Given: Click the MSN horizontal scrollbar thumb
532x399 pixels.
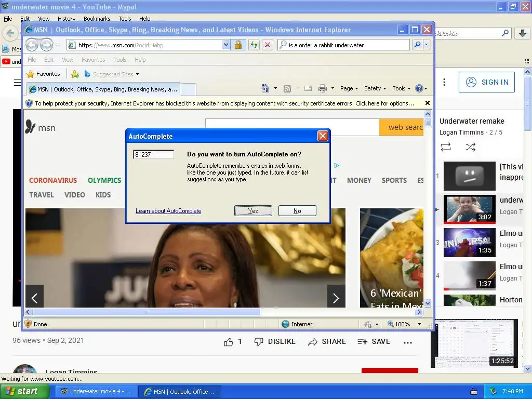Looking at the screenshot, I should pos(147,312).
